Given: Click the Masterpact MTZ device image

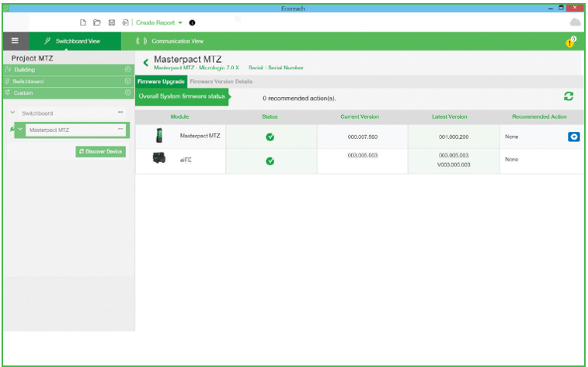Looking at the screenshot, I should (x=159, y=136).
